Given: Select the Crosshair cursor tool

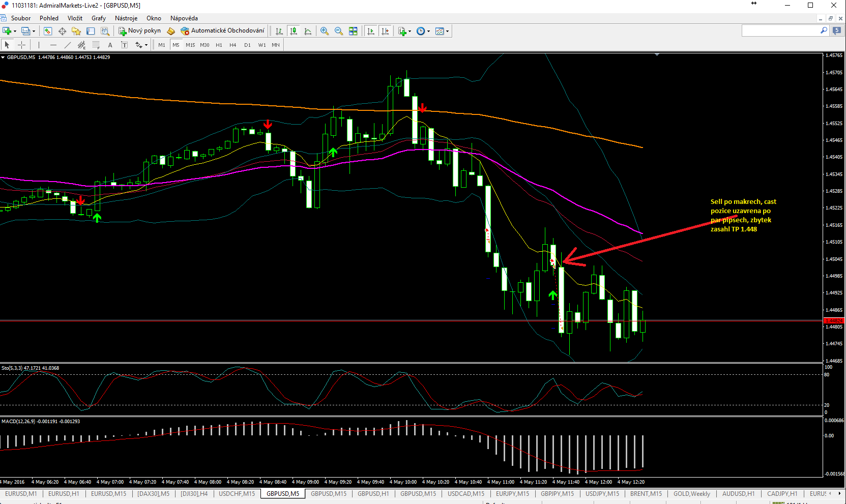Looking at the screenshot, I should (x=21, y=45).
